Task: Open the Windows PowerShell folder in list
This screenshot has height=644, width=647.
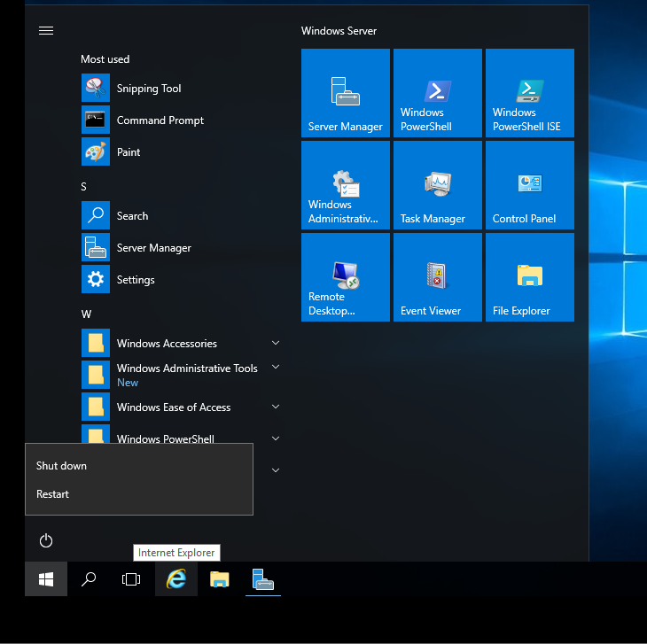Action: (x=181, y=434)
